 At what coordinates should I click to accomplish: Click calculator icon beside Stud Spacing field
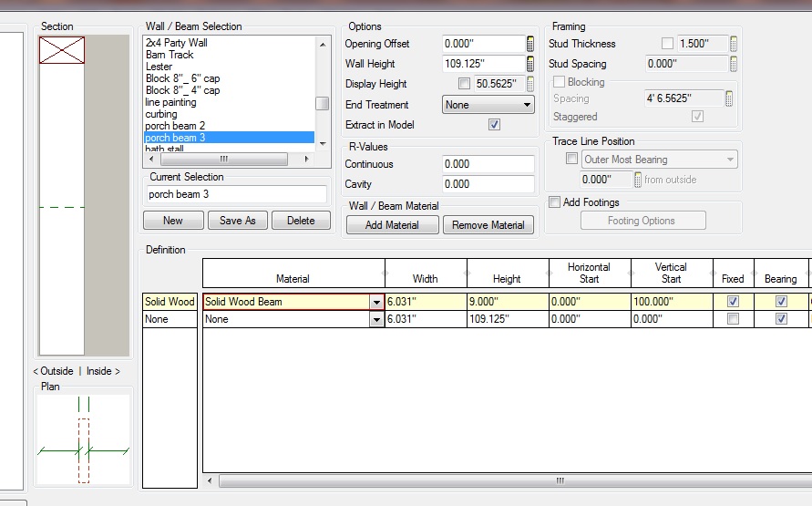734,64
